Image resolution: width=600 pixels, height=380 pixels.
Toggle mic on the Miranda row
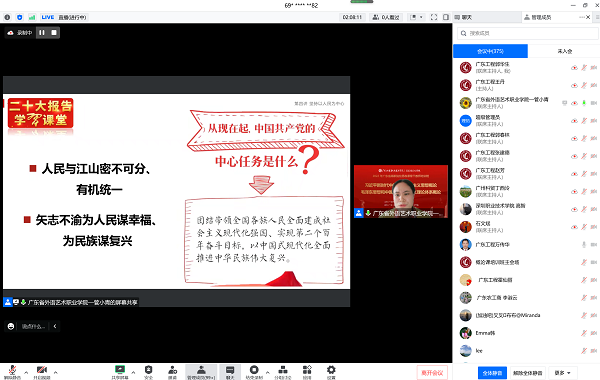click(x=584, y=315)
